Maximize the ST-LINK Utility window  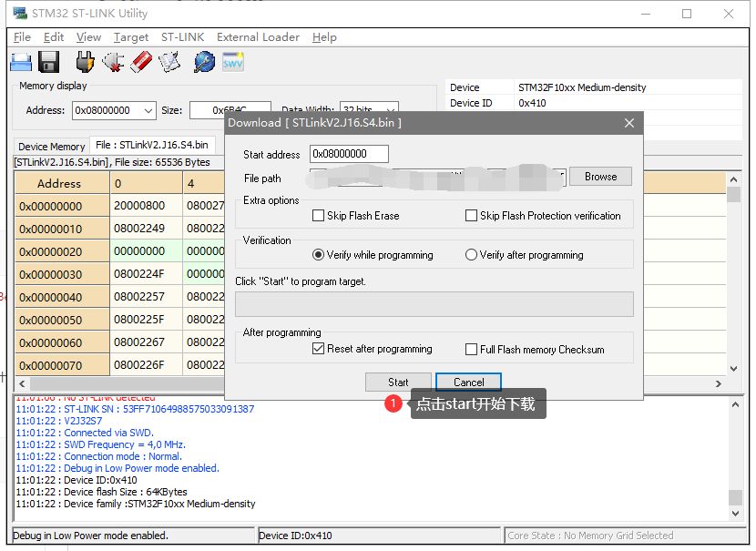pyautogui.click(x=687, y=14)
